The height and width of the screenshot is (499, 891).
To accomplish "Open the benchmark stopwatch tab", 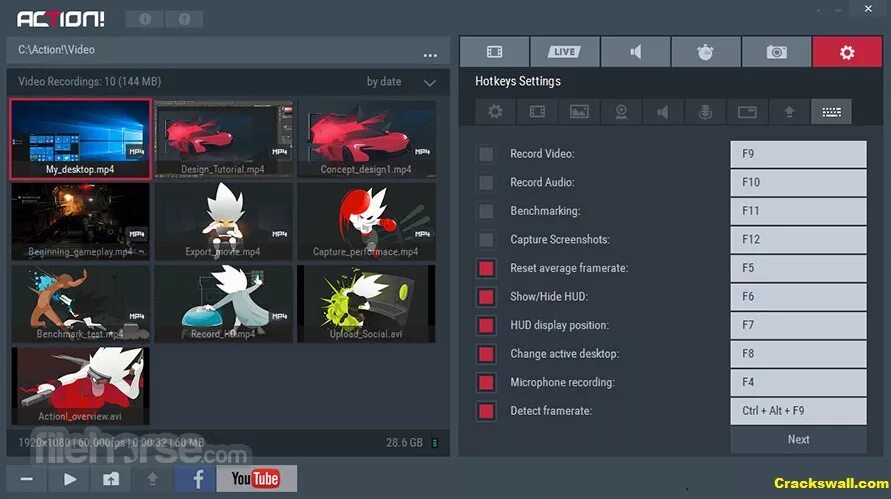I will tap(706, 52).
